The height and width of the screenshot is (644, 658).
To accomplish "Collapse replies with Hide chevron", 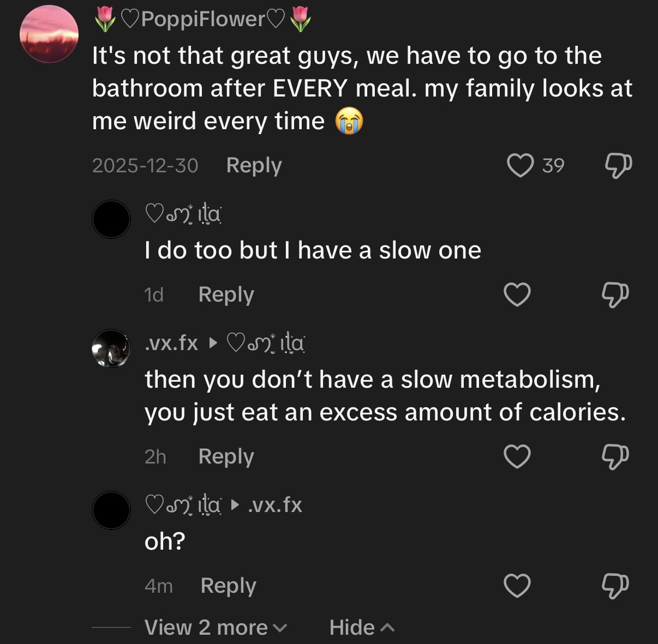I will [x=361, y=628].
